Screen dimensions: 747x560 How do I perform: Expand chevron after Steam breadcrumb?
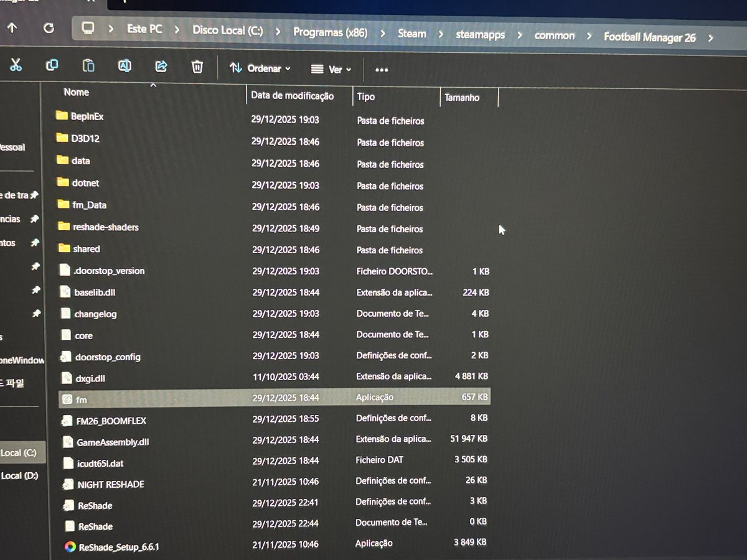click(441, 34)
